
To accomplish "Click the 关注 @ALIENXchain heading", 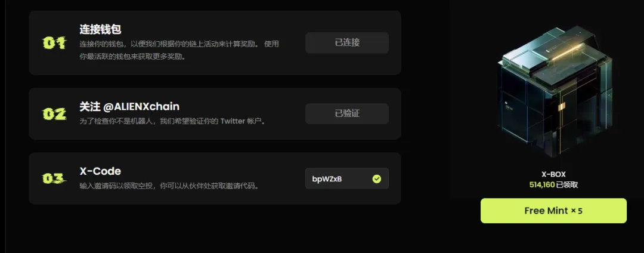I will pyautogui.click(x=129, y=107).
